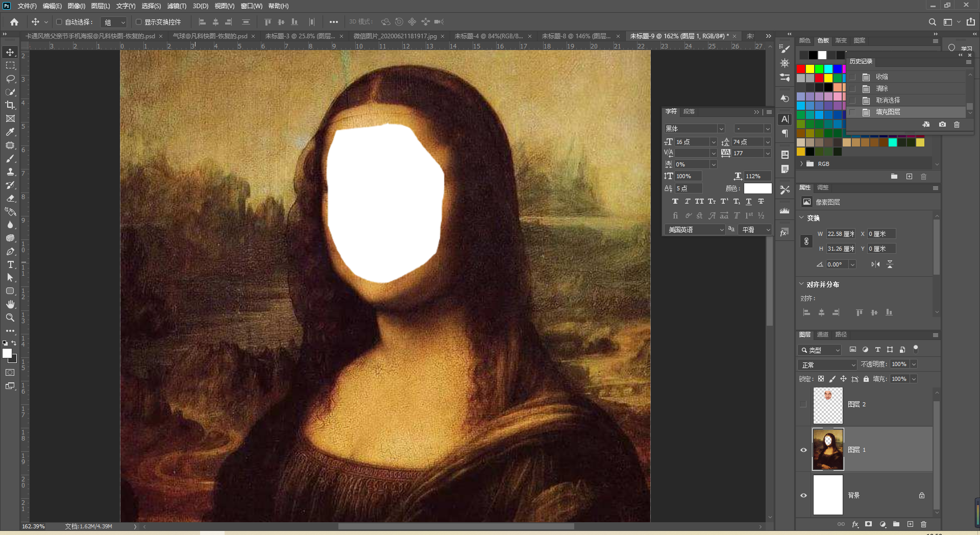Screen dimensions: 980x535
Task: Open the 滤镜(T) menu
Action: 177,6
